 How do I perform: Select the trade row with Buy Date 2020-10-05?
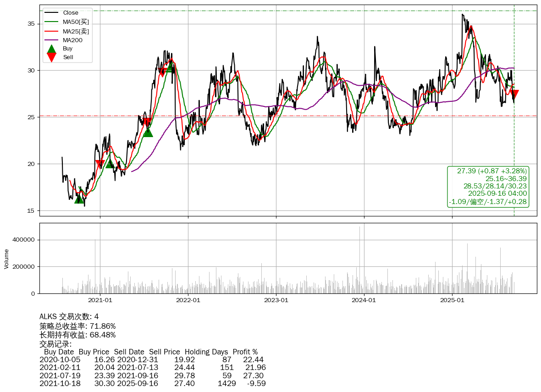point(151,359)
